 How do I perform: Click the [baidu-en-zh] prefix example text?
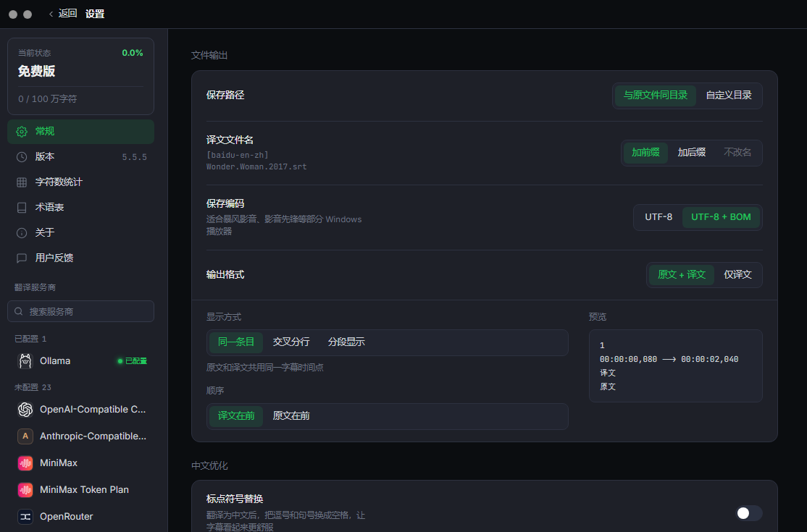[238, 155]
